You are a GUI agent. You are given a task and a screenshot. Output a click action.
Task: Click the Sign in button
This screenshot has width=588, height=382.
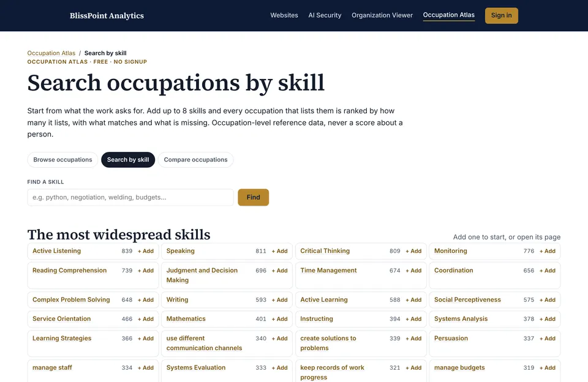click(x=502, y=15)
